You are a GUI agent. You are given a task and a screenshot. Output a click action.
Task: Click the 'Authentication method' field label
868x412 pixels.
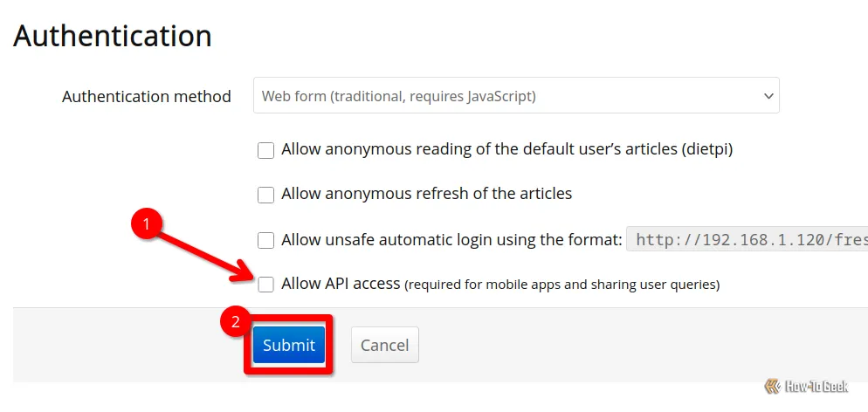[x=146, y=97]
